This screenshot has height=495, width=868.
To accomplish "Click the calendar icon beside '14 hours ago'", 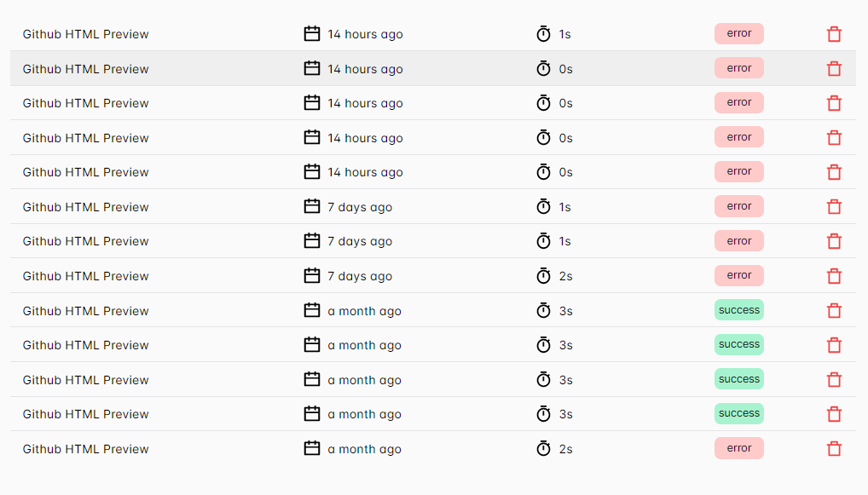I will pos(311,33).
